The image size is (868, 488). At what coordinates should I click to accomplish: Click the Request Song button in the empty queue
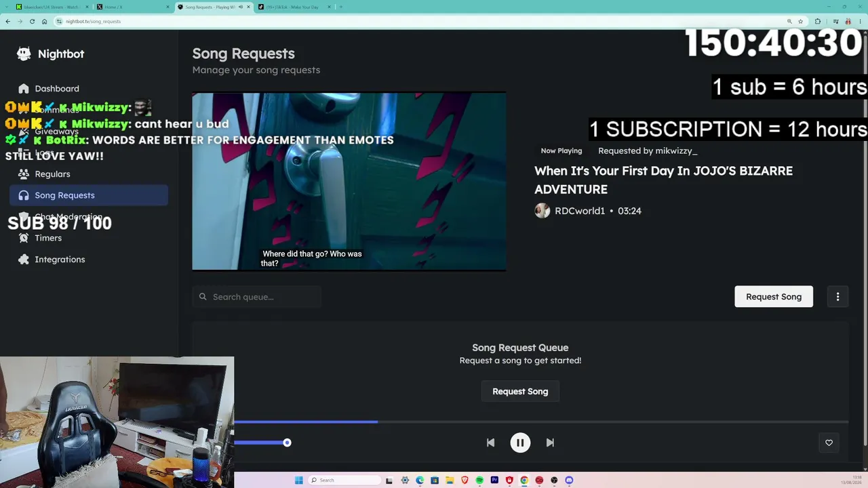520,391
